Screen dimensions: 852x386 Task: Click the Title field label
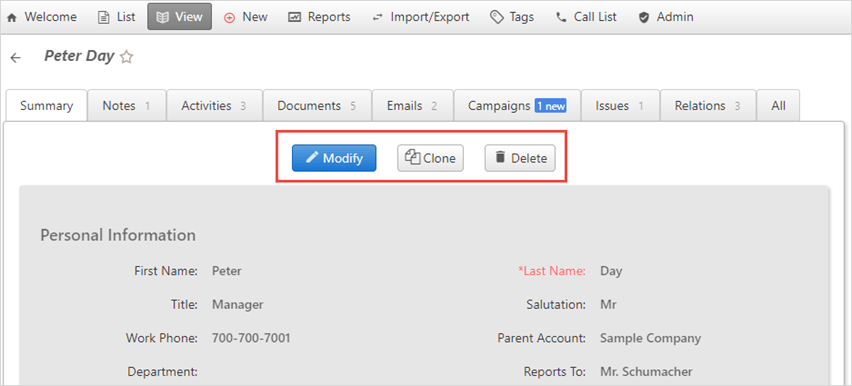tap(184, 304)
